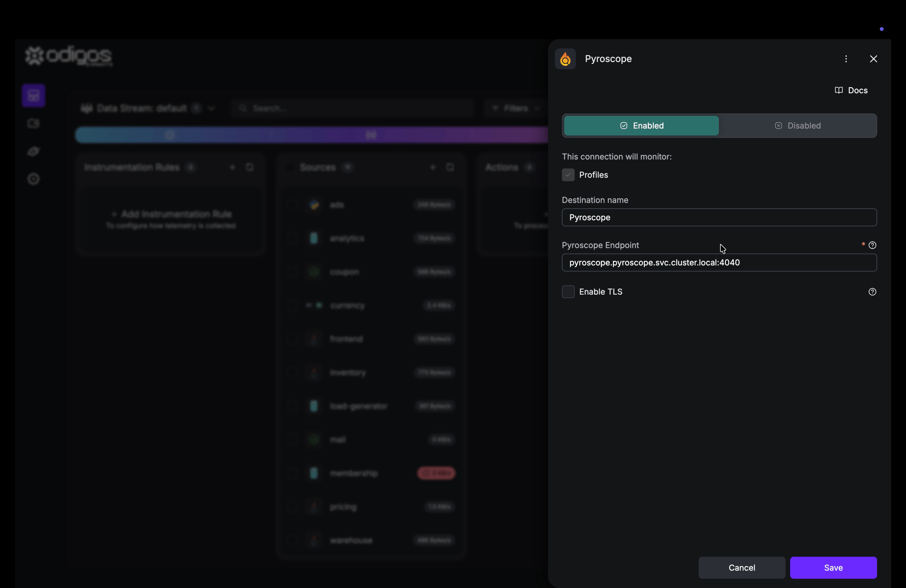This screenshot has height=588, width=906.
Task: Open the pricing source row
Action: tap(371, 507)
